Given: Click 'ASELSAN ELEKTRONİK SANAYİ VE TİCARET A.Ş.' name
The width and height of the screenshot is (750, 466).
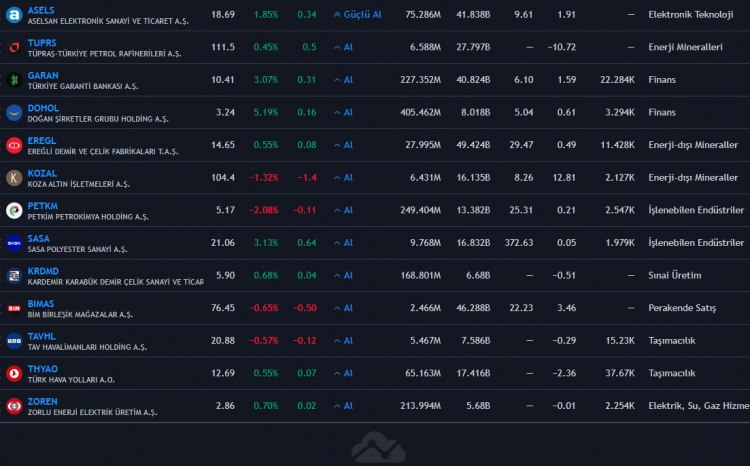Looking at the screenshot, I should pyautogui.click(x=108, y=22).
